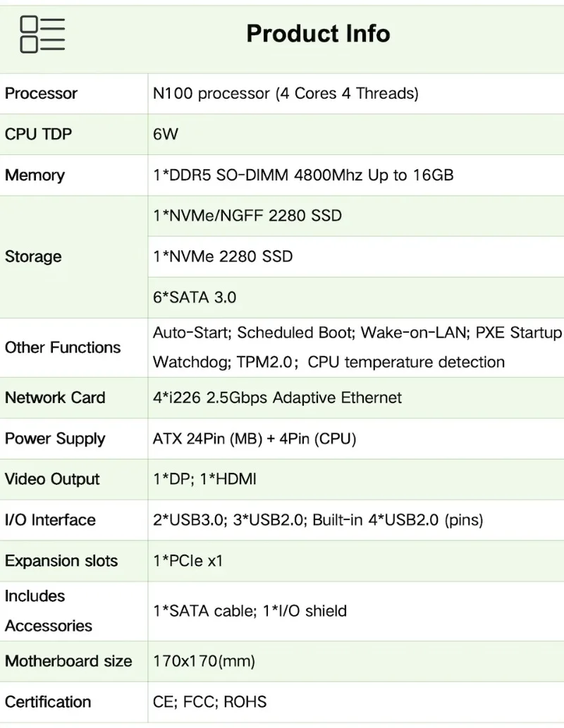564x728 pixels.
Task: Click the DDR5 SO-DIMM memory value
Action: [303, 175]
